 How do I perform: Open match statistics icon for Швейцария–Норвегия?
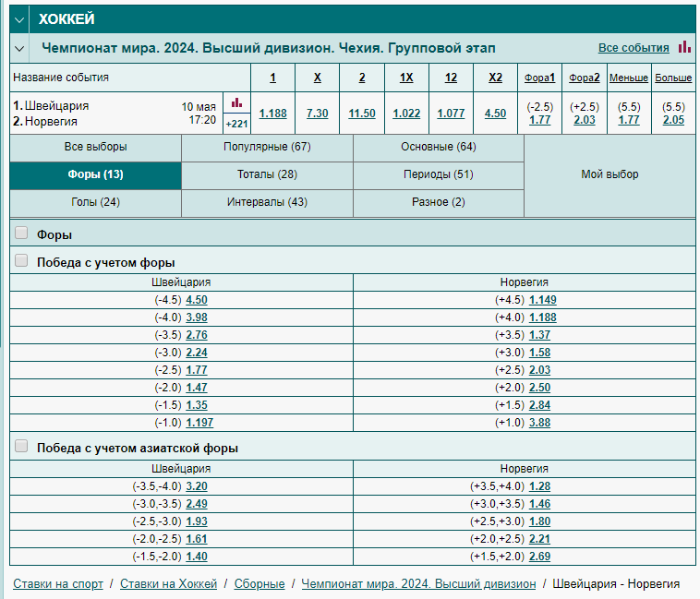(236, 103)
